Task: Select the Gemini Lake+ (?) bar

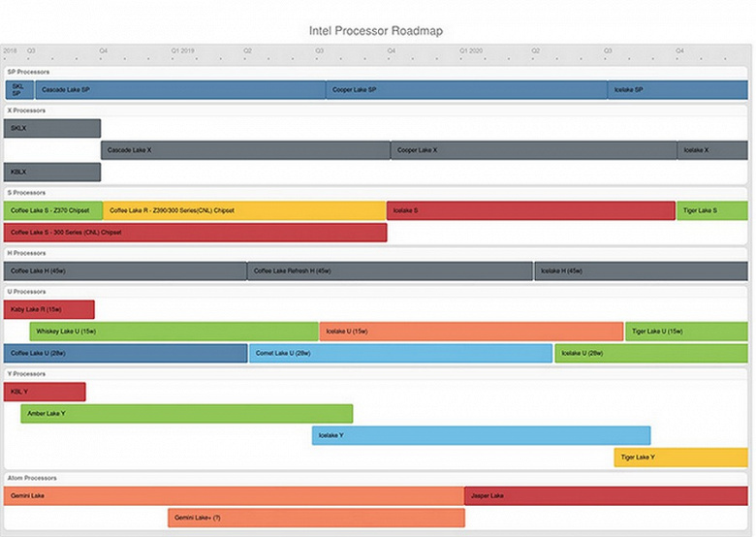Action: 316,518
